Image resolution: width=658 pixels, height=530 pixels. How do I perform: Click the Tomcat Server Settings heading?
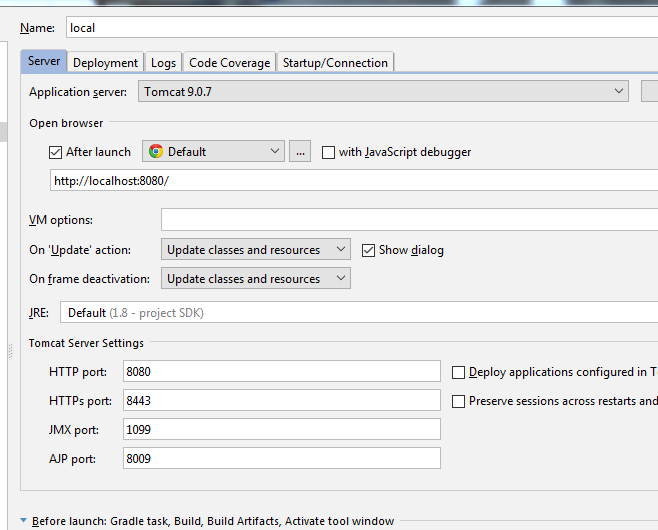[86, 343]
